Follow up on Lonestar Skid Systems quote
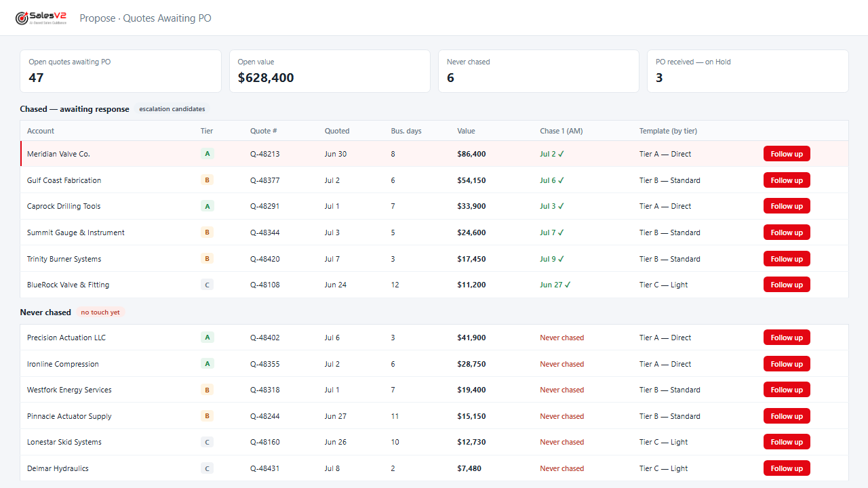The image size is (868, 488). click(787, 442)
